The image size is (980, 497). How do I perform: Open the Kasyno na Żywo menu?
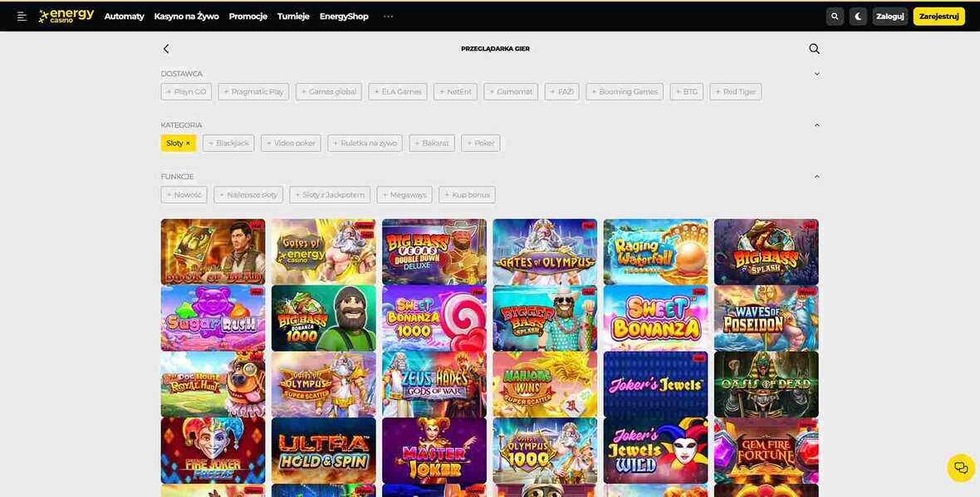tap(186, 17)
